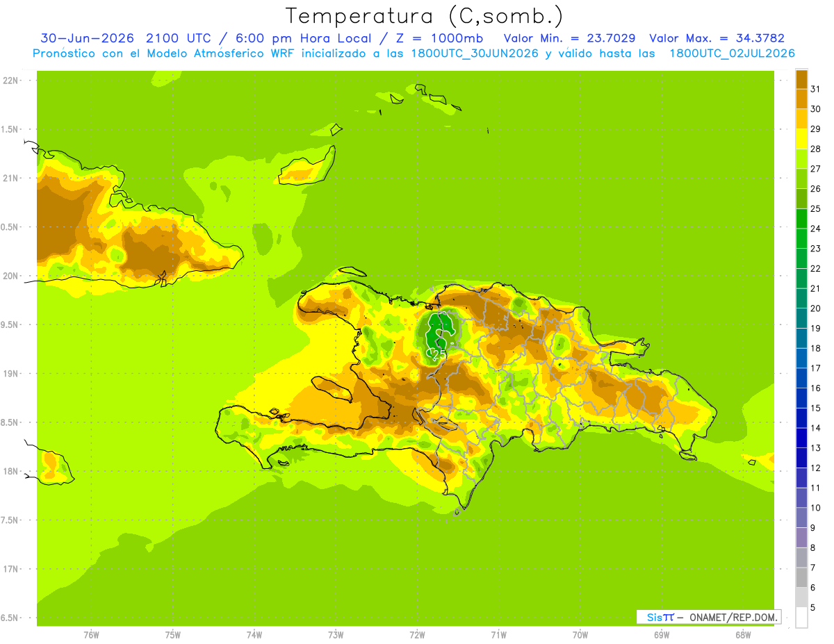Viewport: 834px width, 644px height.
Task: Click "Valor Min. = 23.7029" readout
Action: [569, 38]
